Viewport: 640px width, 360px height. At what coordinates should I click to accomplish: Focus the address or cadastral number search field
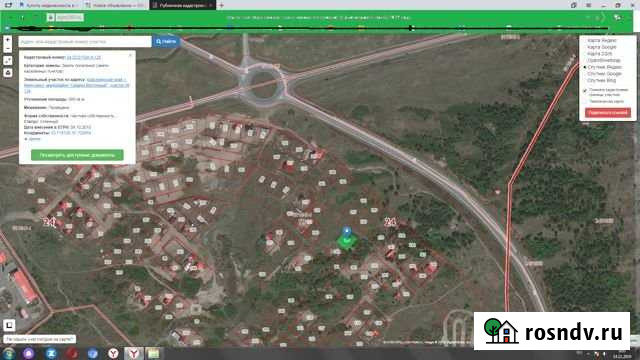pos(85,42)
